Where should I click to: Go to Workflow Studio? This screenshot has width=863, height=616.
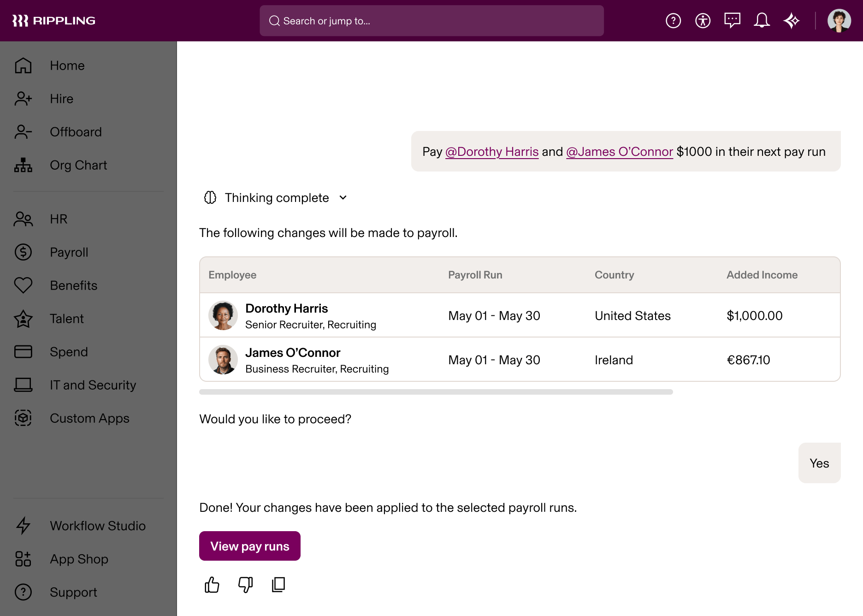(x=97, y=526)
